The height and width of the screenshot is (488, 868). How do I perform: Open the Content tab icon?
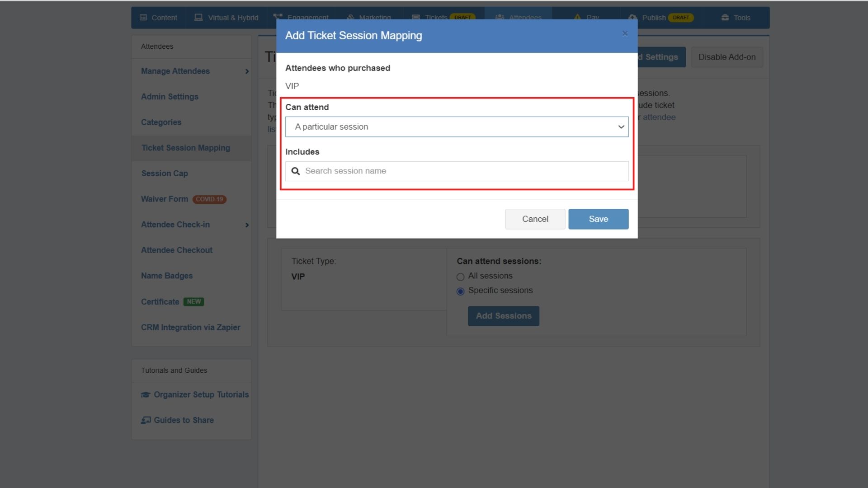pos(143,18)
